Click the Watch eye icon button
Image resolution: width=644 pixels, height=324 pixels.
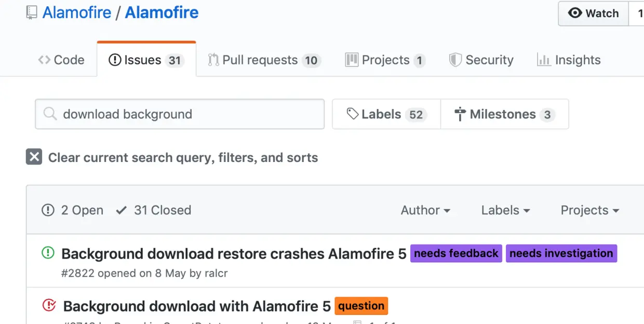[594, 14]
